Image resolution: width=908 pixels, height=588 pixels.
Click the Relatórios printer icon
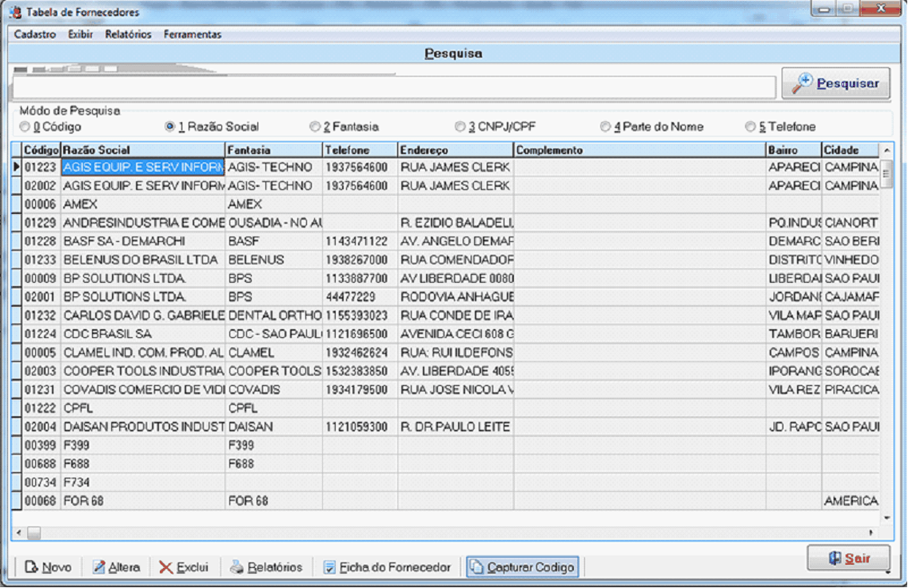pyautogui.click(x=237, y=567)
